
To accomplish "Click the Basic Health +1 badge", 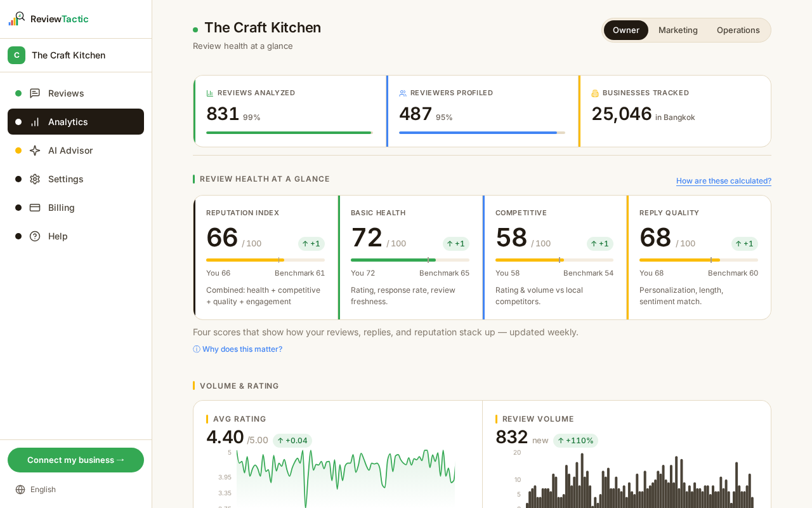I will pyautogui.click(x=456, y=244).
